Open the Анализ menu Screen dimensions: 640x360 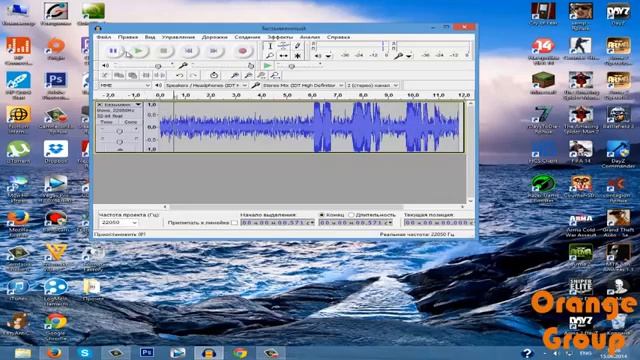310,37
